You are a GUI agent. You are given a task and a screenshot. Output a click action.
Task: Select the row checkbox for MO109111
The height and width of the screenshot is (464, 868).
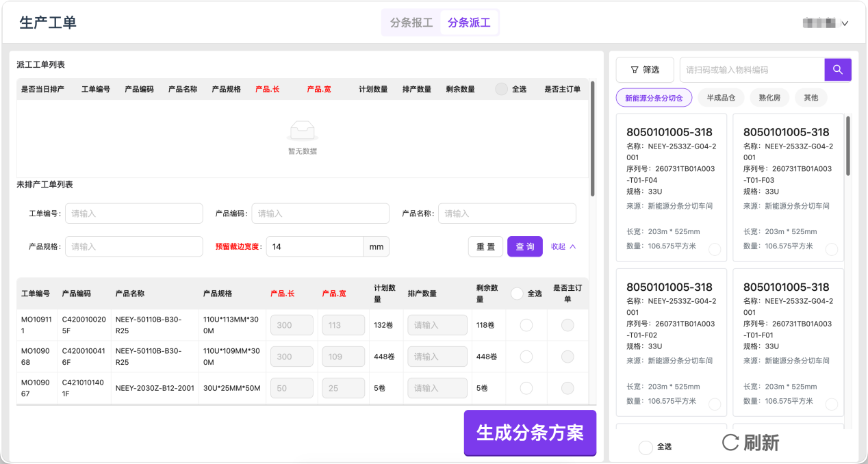(526, 325)
